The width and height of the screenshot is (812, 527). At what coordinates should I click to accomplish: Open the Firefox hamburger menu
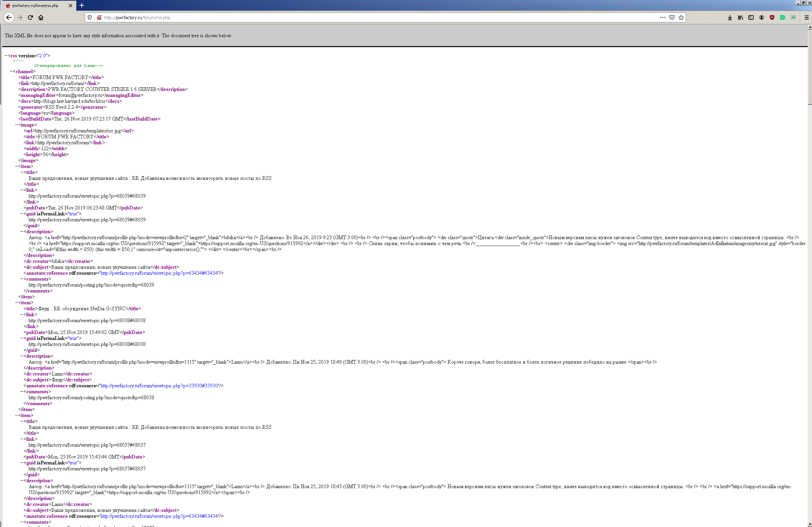pyautogui.click(x=806, y=17)
